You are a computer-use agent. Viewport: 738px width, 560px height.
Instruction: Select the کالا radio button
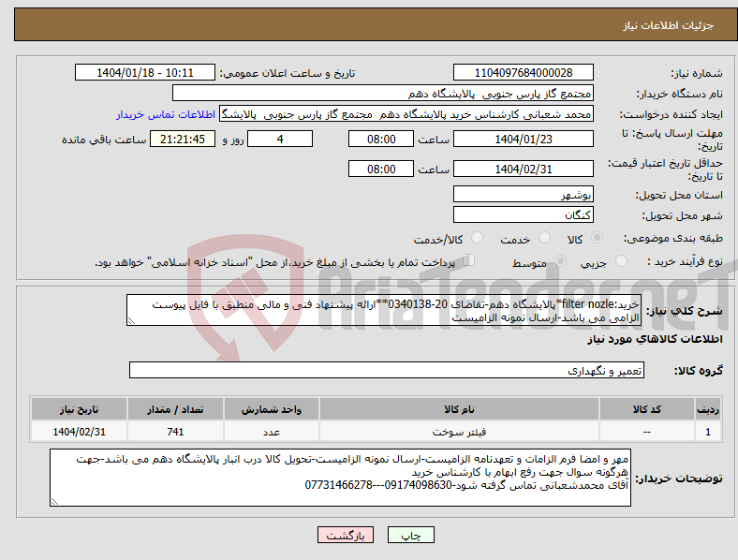pyautogui.click(x=597, y=238)
